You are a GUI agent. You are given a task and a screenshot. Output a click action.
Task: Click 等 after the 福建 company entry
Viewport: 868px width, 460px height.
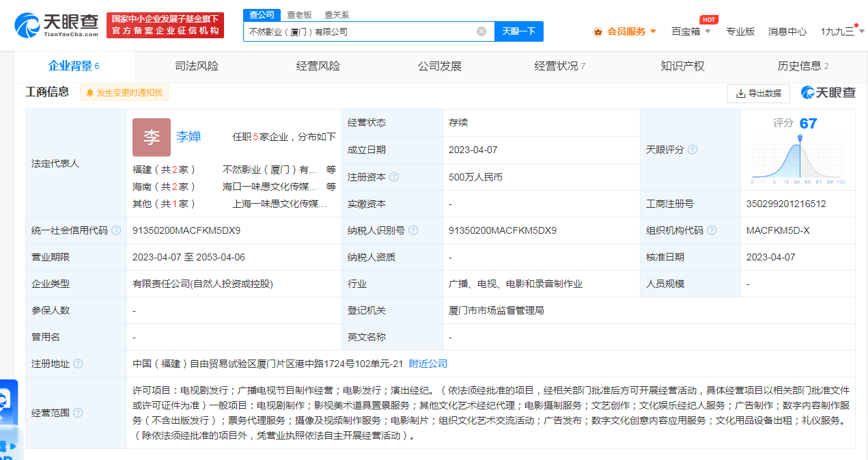coord(331,170)
